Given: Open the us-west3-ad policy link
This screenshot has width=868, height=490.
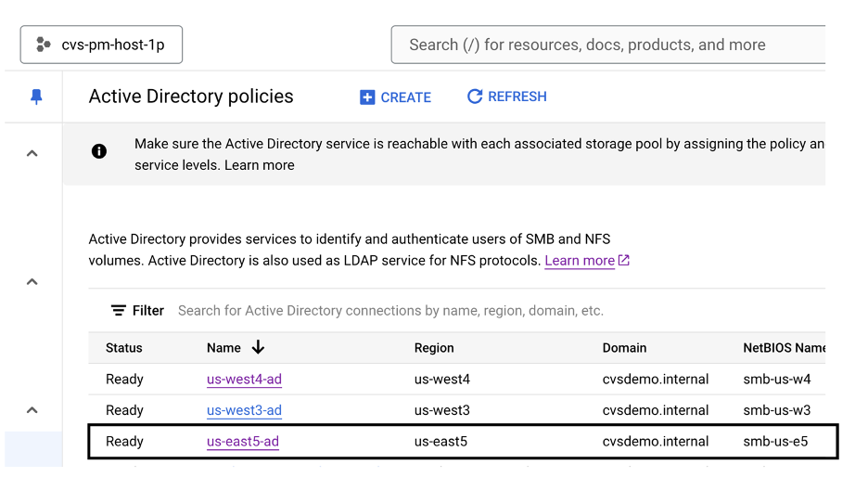Looking at the screenshot, I should [x=244, y=410].
